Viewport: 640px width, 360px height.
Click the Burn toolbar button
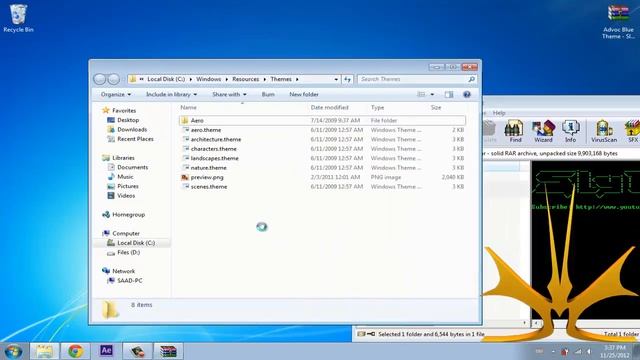click(x=268, y=94)
